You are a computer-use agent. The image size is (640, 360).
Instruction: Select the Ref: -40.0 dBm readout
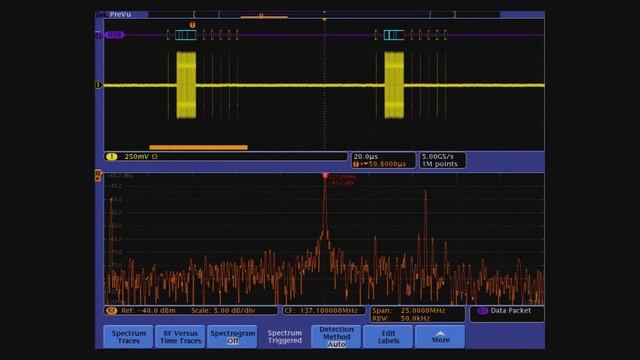(148, 311)
